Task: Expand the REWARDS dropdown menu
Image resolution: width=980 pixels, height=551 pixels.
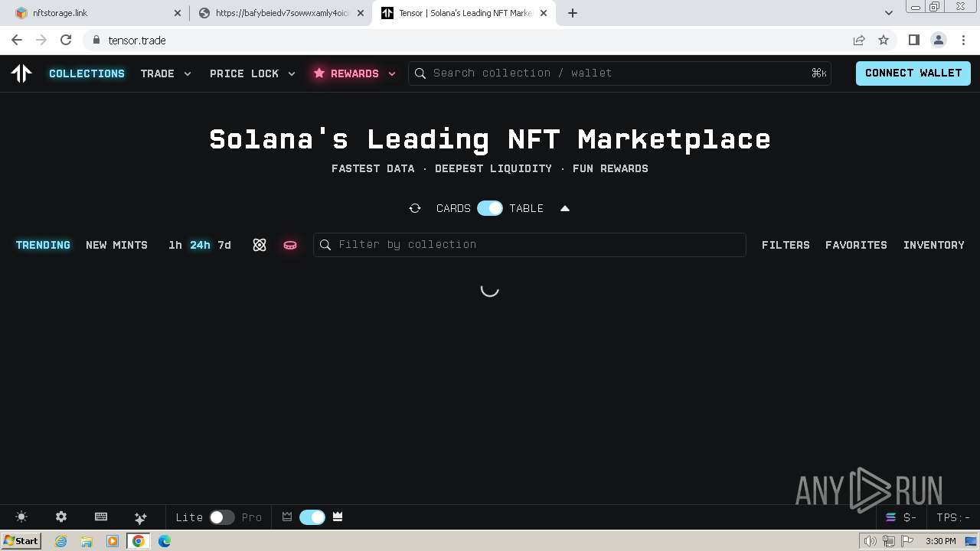Action: click(x=354, y=73)
